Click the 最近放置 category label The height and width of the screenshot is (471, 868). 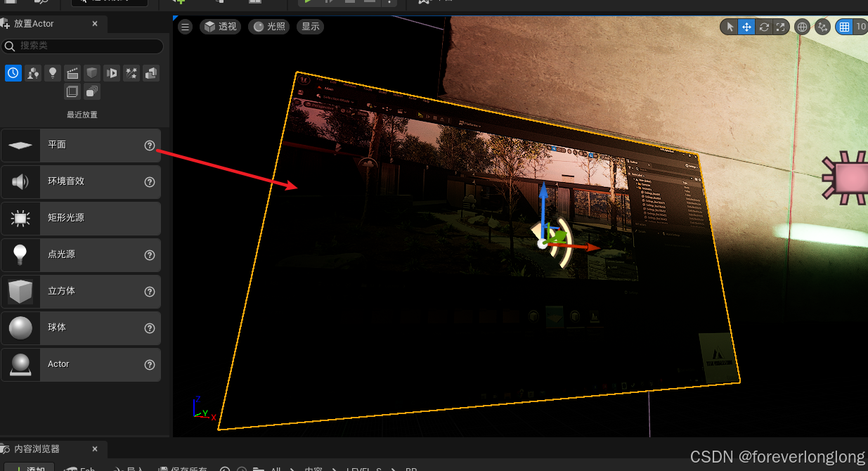(82, 115)
